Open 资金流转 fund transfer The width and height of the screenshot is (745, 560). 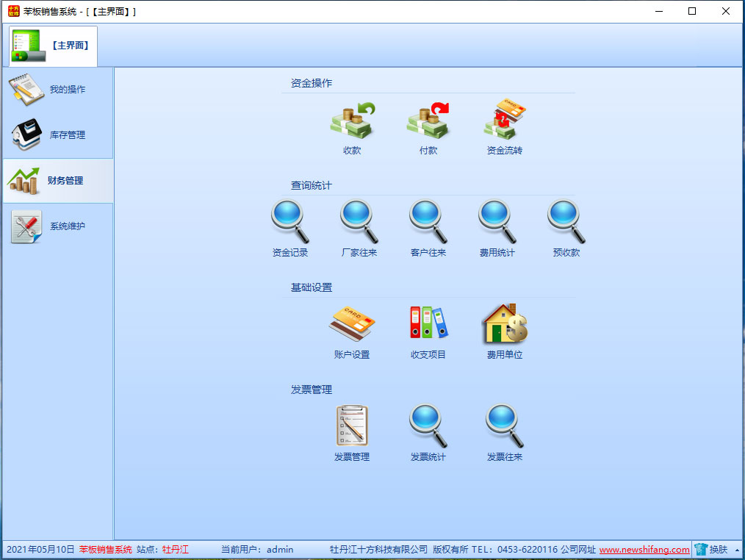pyautogui.click(x=505, y=121)
